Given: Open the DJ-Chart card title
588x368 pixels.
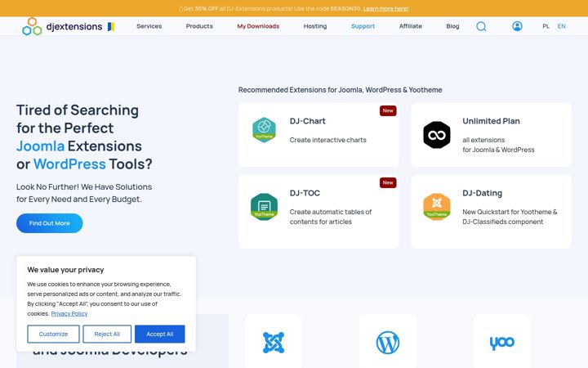Looking at the screenshot, I should pos(308,121).
